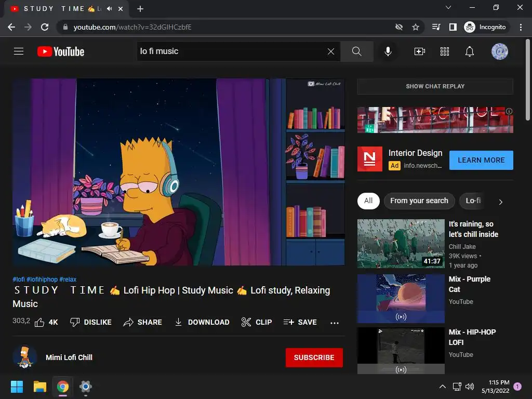
Task: Show hidden system tray icons
Action: (x=443, y=387)
